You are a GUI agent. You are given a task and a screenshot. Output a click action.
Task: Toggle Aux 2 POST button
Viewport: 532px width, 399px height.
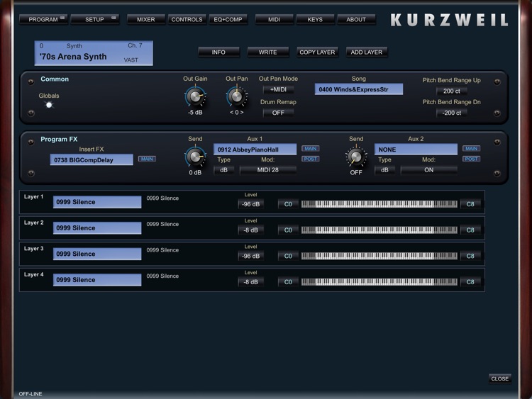471,159
